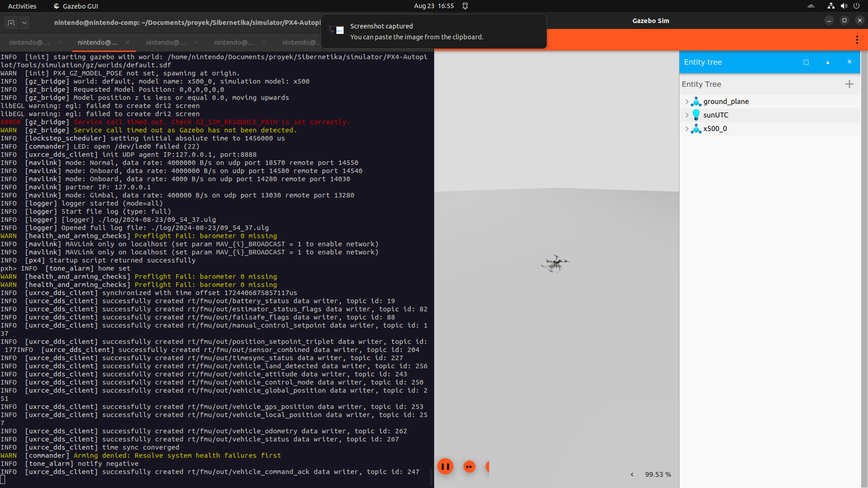Expand the ground_plane tree item
The height and width of the screenshot is (488, 868).
click(x=687, y=102)
